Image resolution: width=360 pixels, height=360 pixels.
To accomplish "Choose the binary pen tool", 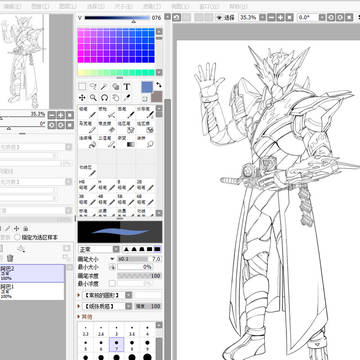I will 107,142.
